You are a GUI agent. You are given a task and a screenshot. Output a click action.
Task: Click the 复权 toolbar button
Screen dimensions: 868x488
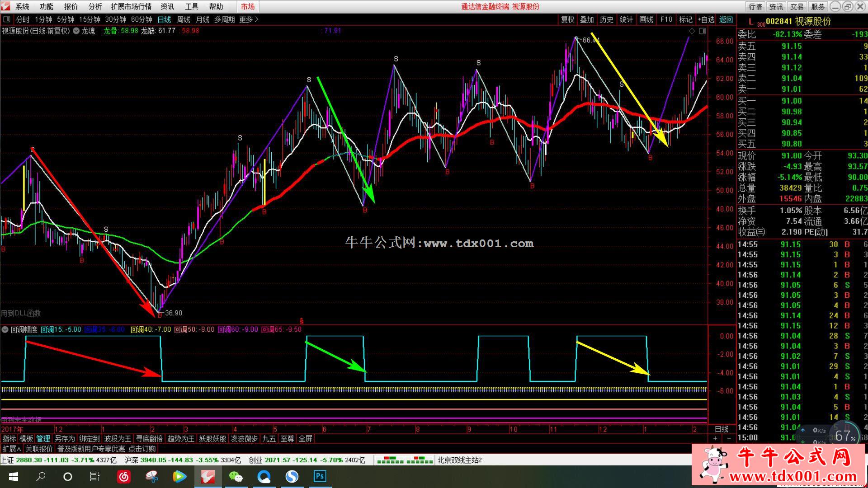(567, 19)
